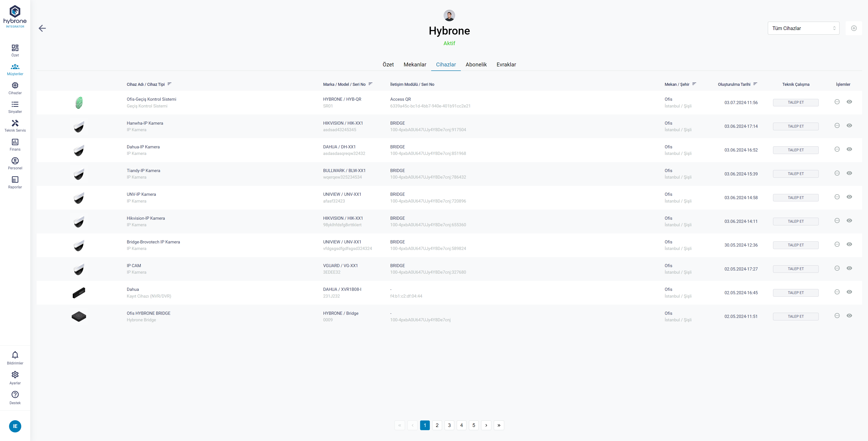
Task: Open the Teknik Servis sidebar icon
Action: [15, 126]
